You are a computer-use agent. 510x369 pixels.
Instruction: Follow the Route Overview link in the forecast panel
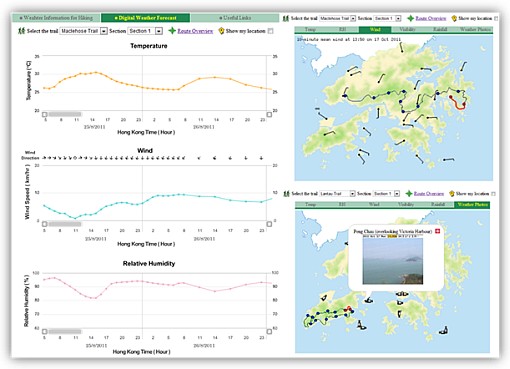[x=195, y=31]
